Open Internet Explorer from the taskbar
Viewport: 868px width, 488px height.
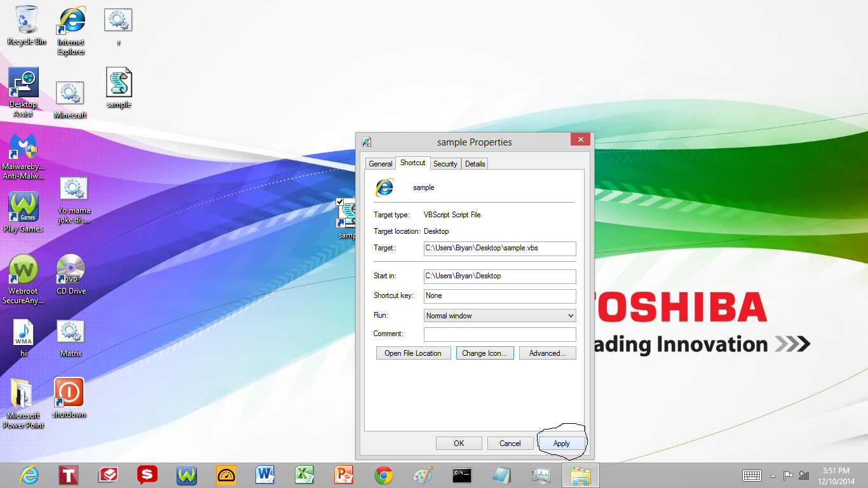point(29,475)
